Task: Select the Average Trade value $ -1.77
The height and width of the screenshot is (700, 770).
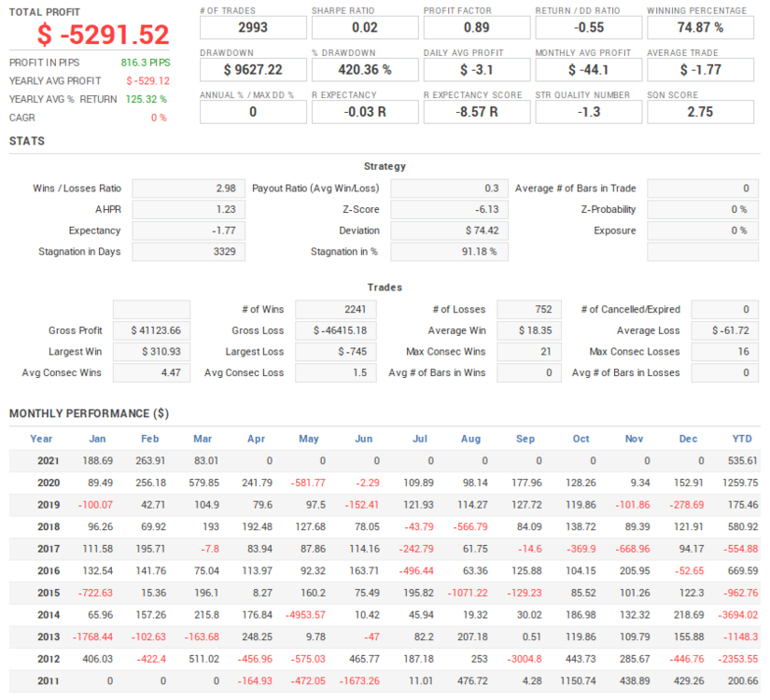Action: (700, 70)
